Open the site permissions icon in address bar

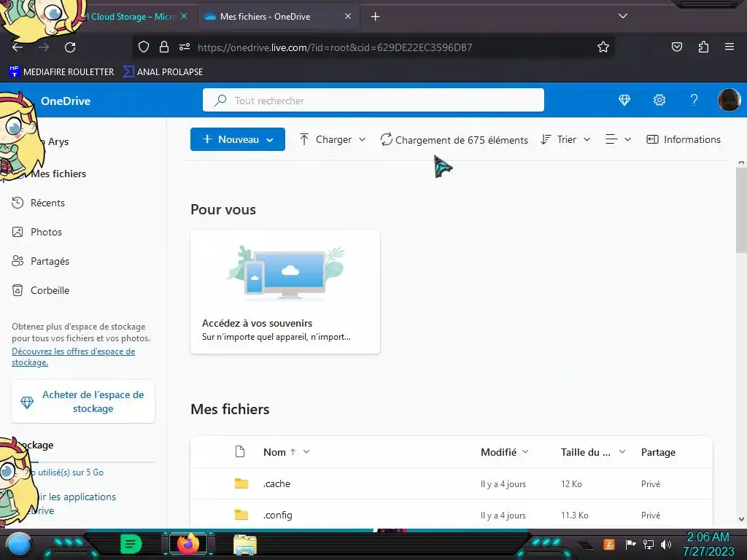coord(185,47)
